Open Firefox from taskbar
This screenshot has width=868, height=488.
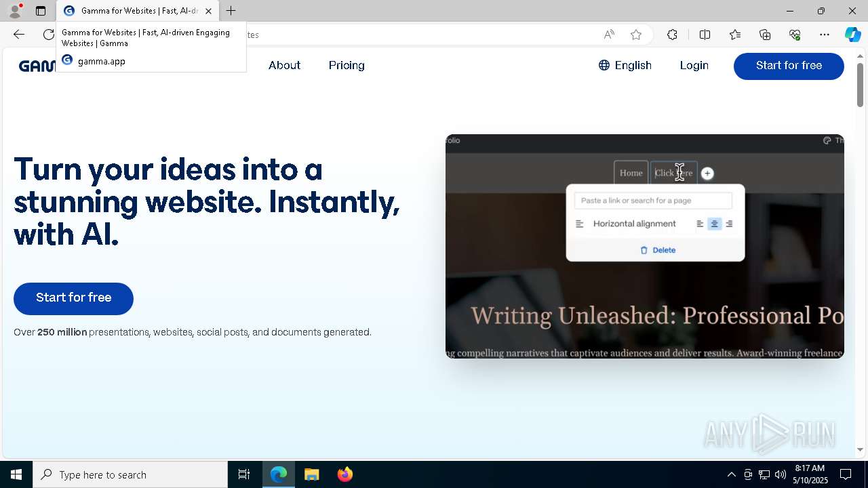345,474
